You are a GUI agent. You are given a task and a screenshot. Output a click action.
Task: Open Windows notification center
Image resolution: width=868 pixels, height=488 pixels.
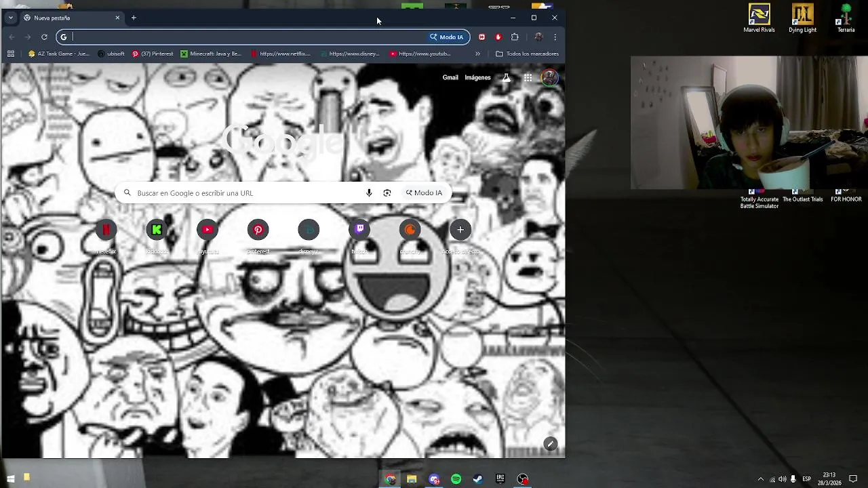point(853,479)
